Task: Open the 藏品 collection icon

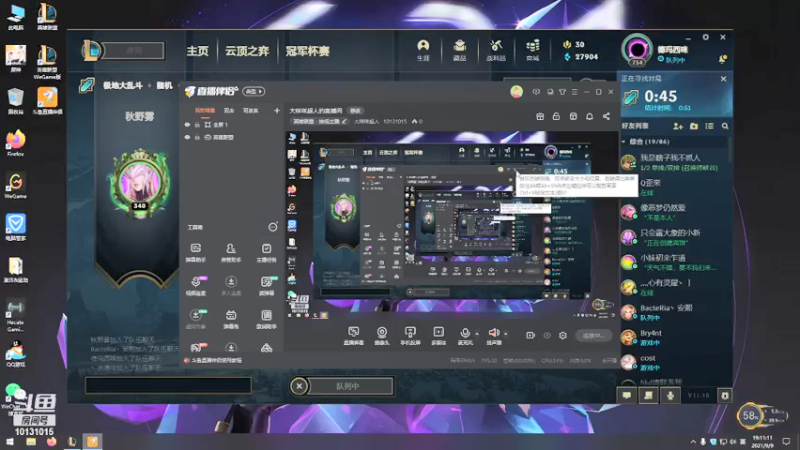Action: click(460, 51)
